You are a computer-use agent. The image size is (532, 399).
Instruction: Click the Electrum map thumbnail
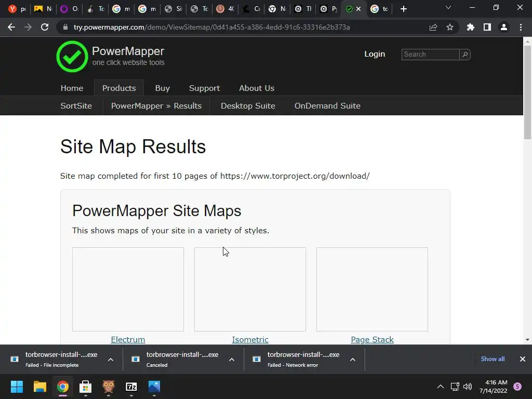coord(128,289)
